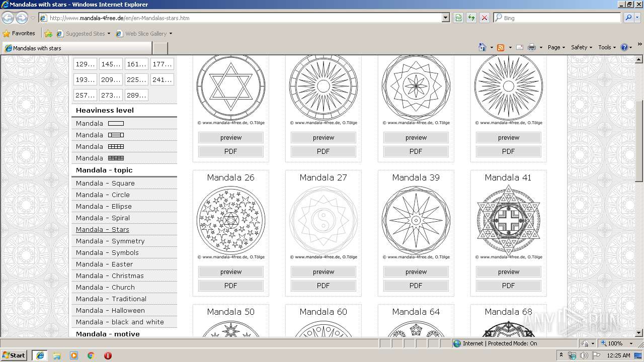Open the Tools menu
This screenshot has height=362, width=644.
click(x=607, y=47)
